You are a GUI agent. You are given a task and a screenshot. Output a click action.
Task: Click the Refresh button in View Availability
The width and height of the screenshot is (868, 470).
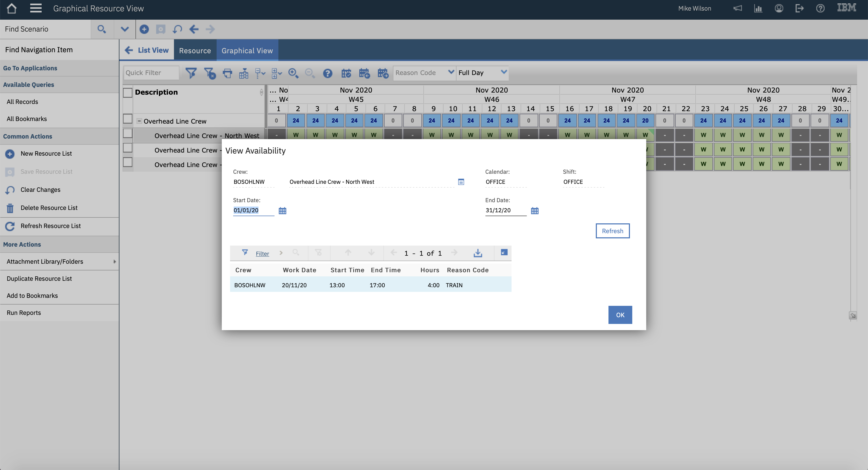pos(612,230)
